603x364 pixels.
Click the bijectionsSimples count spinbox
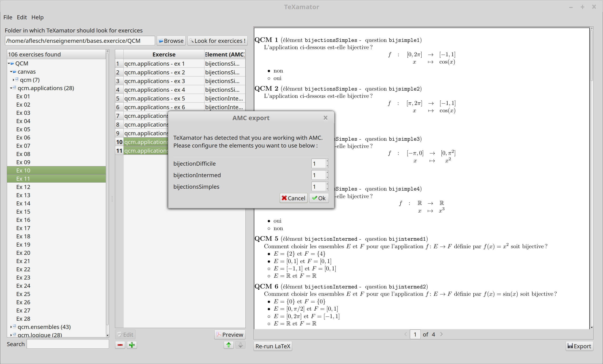320,187
